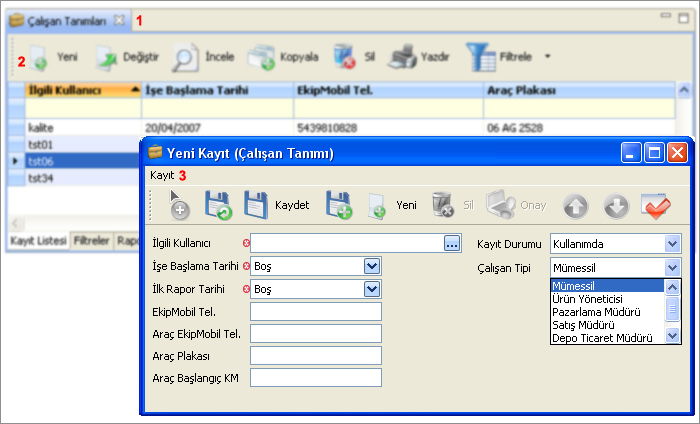Click the Yeni button in main toolbar
The image size is (700, 424).
tap(55, 58)
